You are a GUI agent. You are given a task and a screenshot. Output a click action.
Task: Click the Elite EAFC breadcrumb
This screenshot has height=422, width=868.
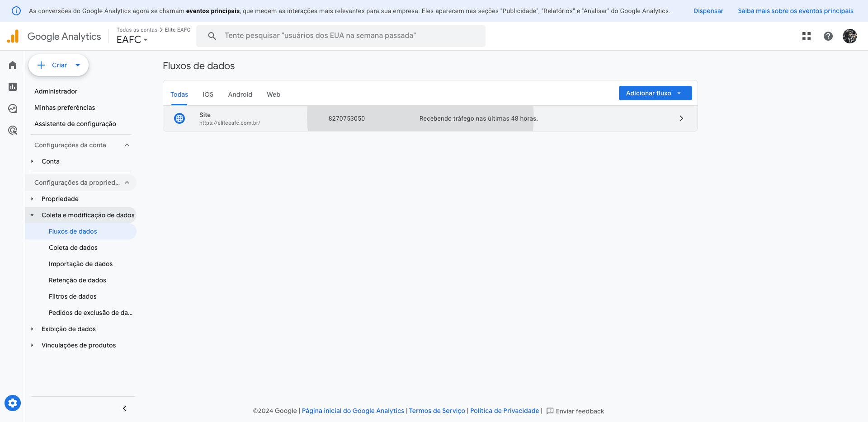click(178, 30)
